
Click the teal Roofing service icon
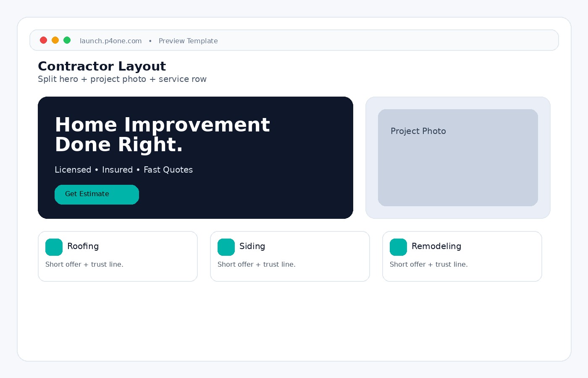[x=54, y=247]
